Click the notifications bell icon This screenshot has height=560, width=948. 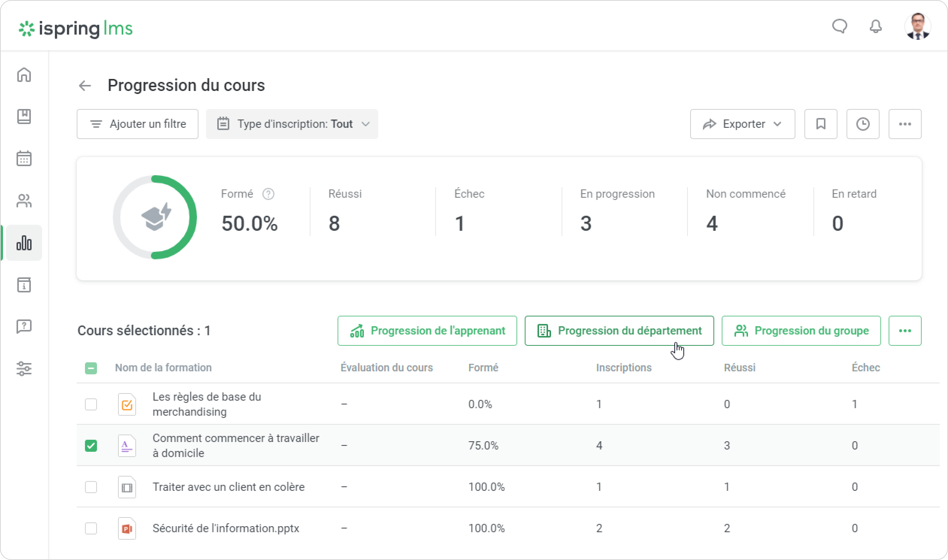pos(875,26)
